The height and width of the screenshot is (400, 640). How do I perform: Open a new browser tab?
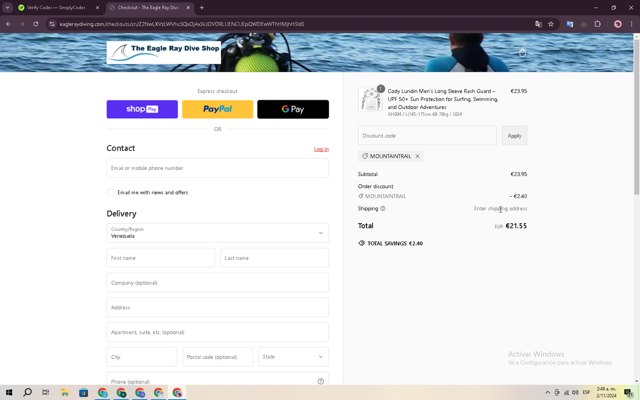[x=202, y=7]
